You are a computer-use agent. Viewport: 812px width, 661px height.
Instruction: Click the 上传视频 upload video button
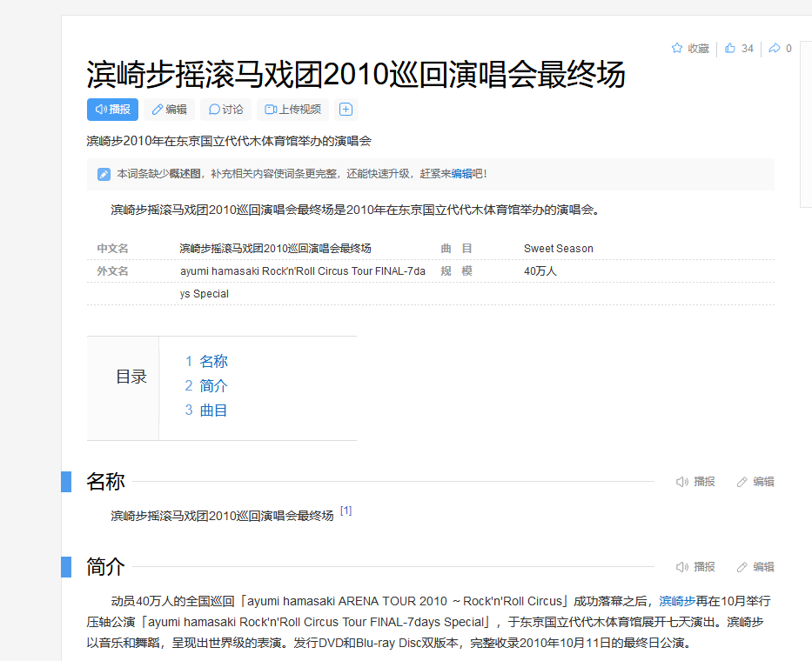click(293, 110)
